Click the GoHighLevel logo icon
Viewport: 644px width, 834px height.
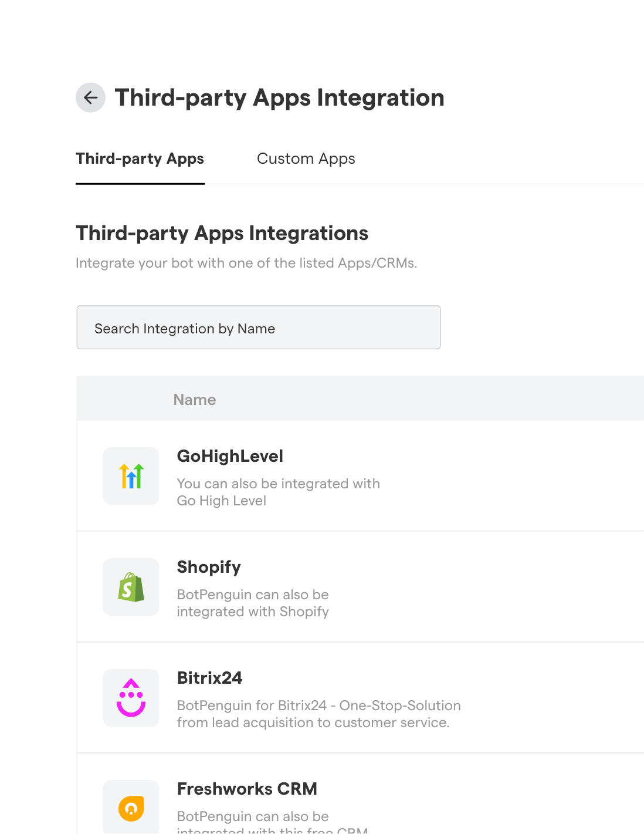point(131,476)
